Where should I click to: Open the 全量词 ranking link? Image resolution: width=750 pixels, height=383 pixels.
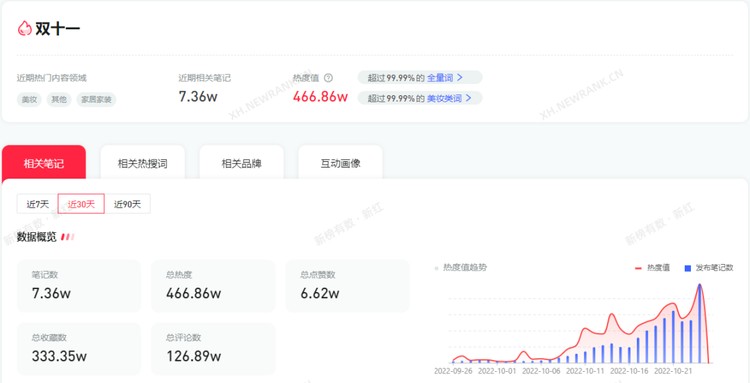(x=440, y=77)
